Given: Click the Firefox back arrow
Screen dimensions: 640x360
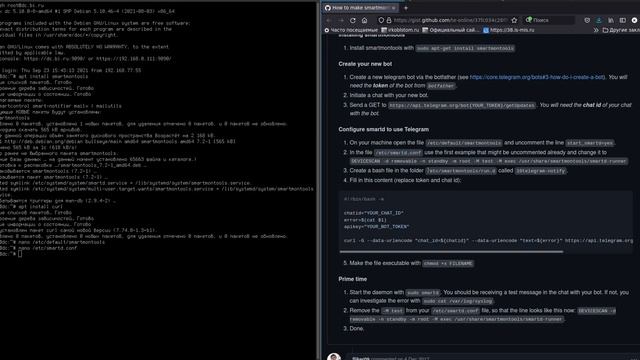Looking at the screenshot, I should 329,20.
